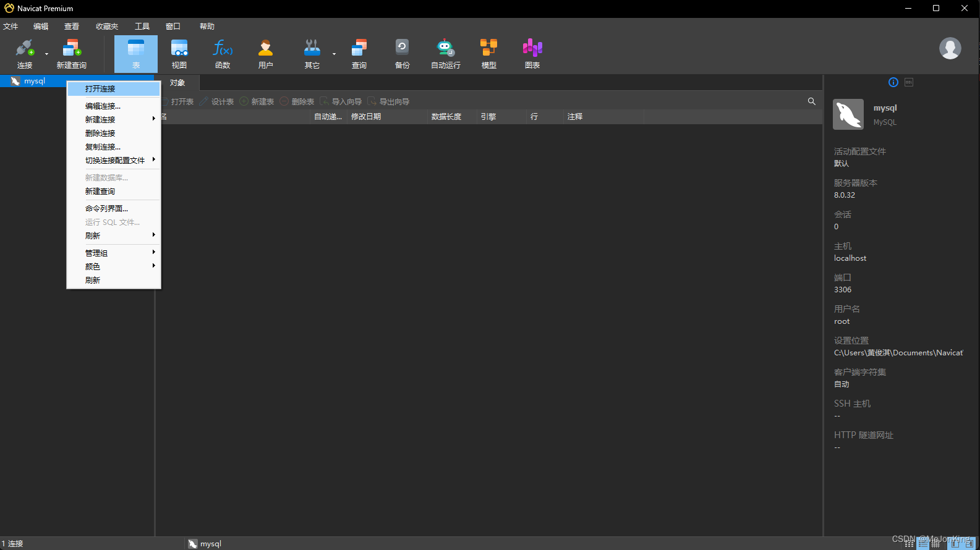
Task: Expand the 刷新 submenu below 运行 SQL 文件
Action: click(x=114, y=236)
